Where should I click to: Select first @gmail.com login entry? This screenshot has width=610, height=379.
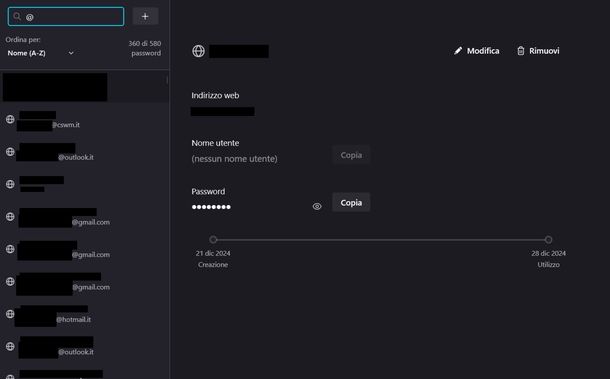tap(84, 217)
